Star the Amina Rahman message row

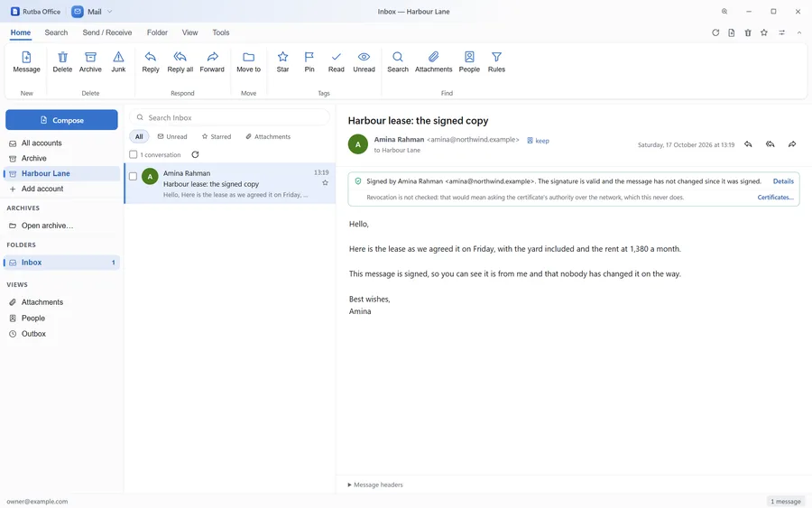pyautogui.click(x=325, y=183)
